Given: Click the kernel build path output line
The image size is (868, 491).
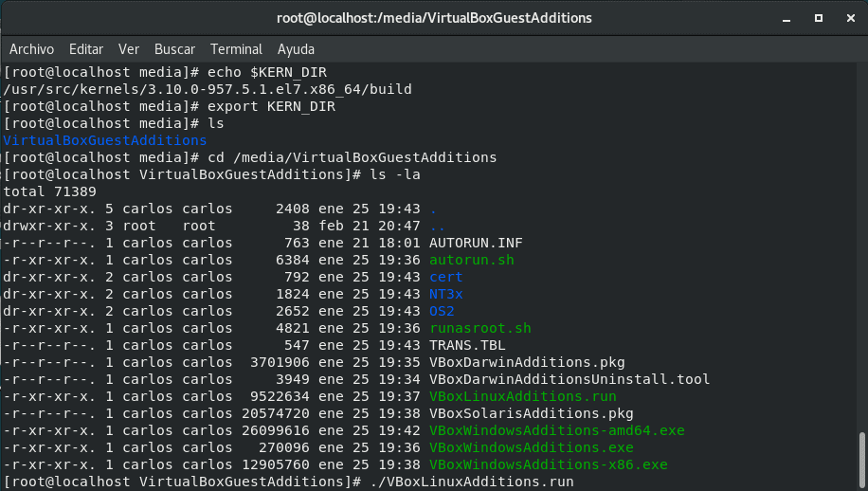Looking at the screenshot, I should pos(208,90).
